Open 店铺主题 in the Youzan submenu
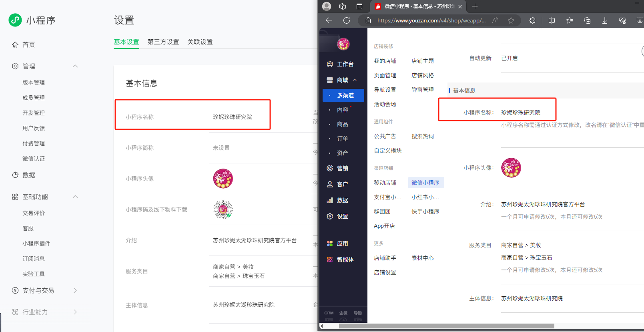The image size is (644, 332). pos(423,61)
